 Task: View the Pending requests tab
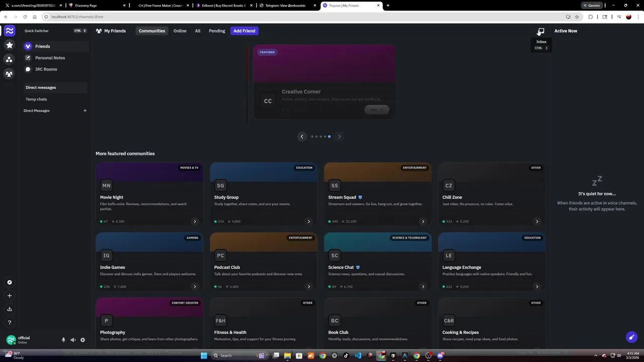pyautogui.click(x=217, y=31)
